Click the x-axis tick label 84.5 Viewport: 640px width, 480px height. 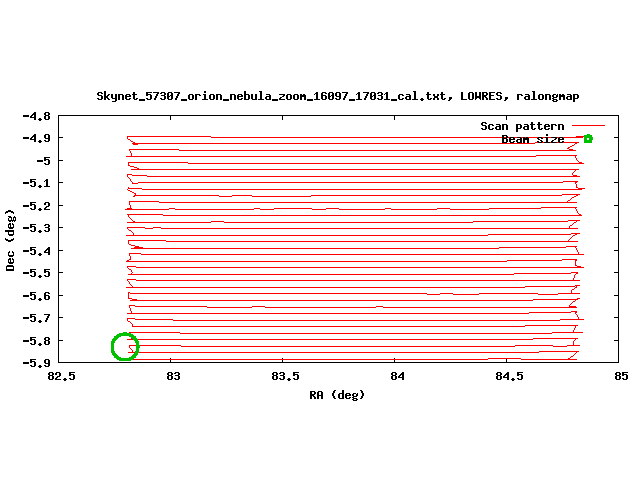(x=509, y=376)
